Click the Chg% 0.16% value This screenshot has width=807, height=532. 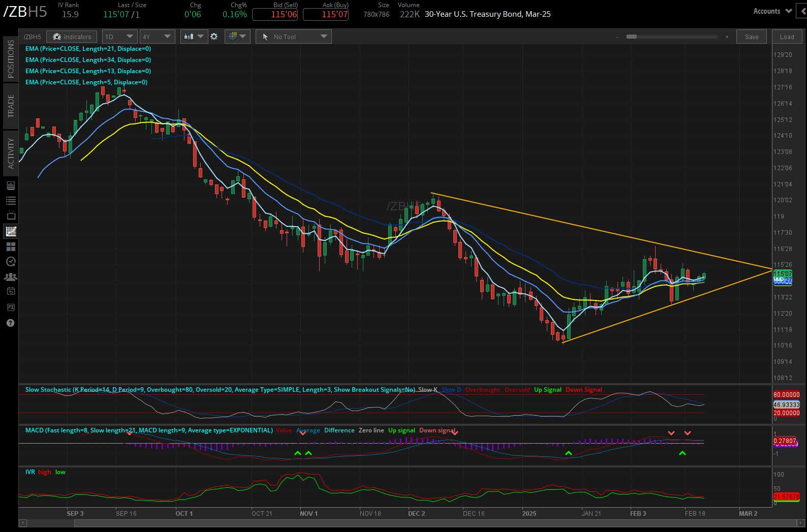[x=234, y=14]
